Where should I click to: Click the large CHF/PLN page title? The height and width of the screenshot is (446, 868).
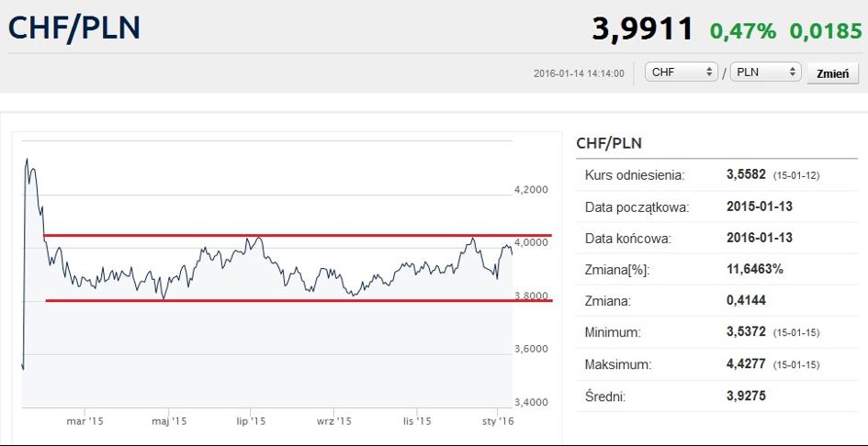74,28
